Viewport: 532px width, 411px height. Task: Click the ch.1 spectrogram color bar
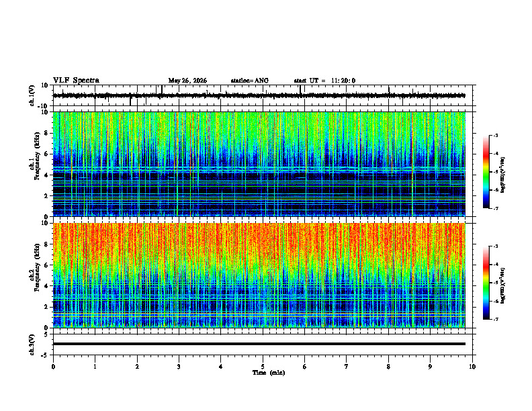(486, 172)
